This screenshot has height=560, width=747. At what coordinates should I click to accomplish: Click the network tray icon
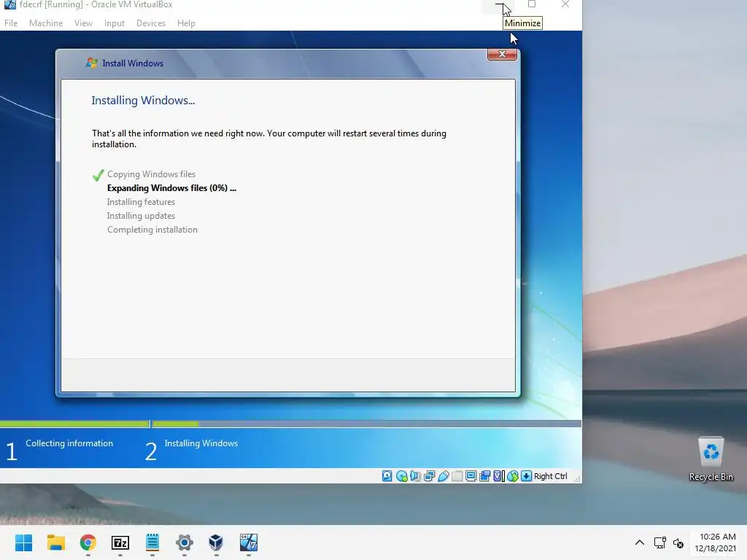[x=659, y=542]
